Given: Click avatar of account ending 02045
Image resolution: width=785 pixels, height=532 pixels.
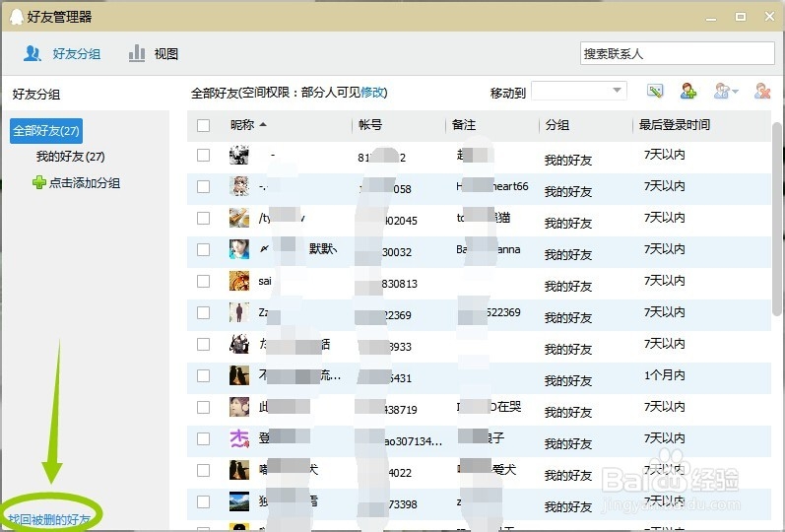Looking at the screenshot, I should tap(239, 218).
